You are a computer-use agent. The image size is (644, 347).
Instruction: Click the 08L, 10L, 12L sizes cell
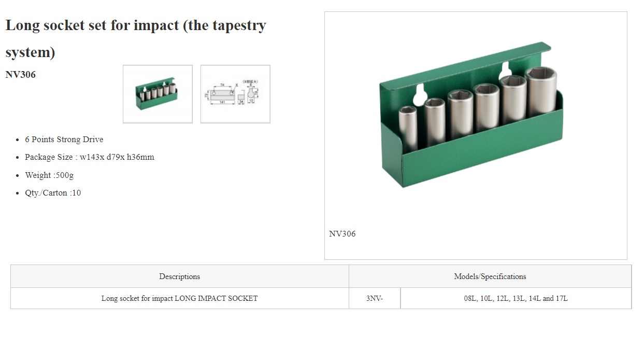[x=516, y=298]
